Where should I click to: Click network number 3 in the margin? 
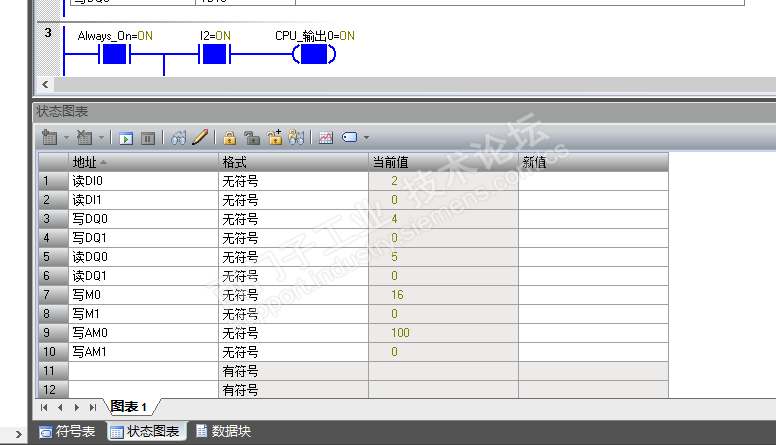point(48,33)
